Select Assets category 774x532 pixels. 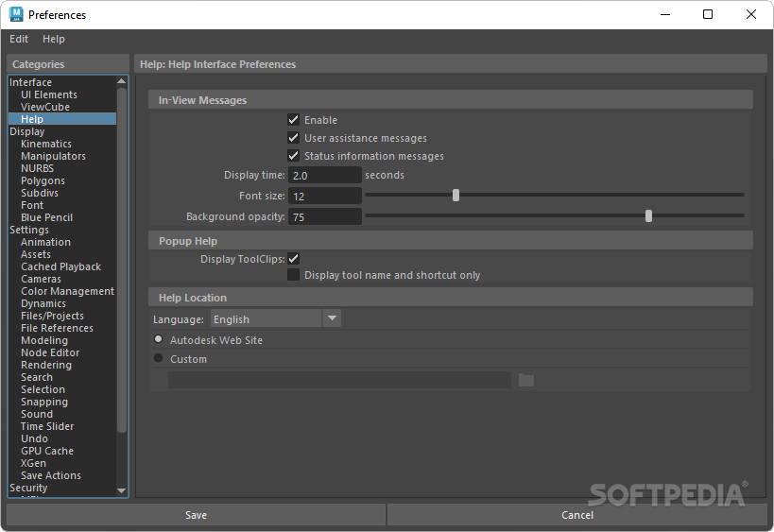[36, 254]
